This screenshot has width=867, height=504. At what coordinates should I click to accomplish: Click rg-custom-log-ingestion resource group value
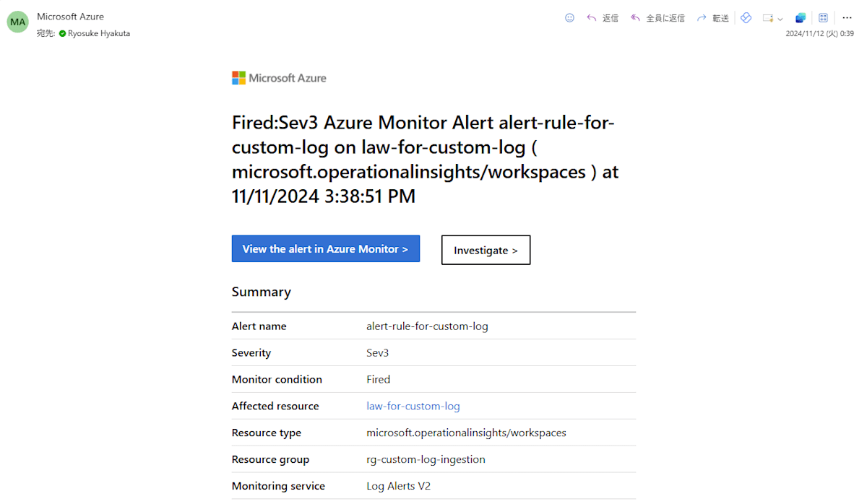(426, 459)
